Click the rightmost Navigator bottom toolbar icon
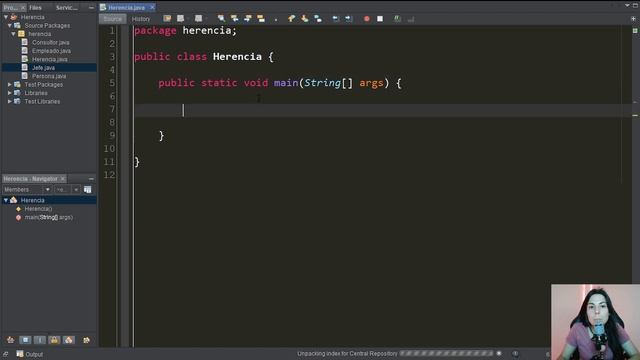This screenshot has height=360, width=640. tap(86, 340)
